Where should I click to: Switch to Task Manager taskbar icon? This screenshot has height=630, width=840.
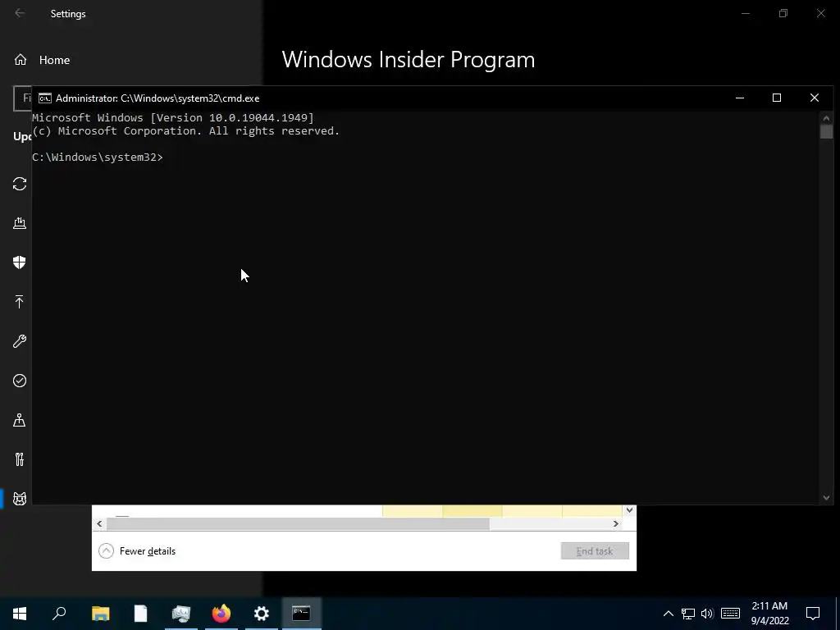pyautogui.click(x=181, y=614)
